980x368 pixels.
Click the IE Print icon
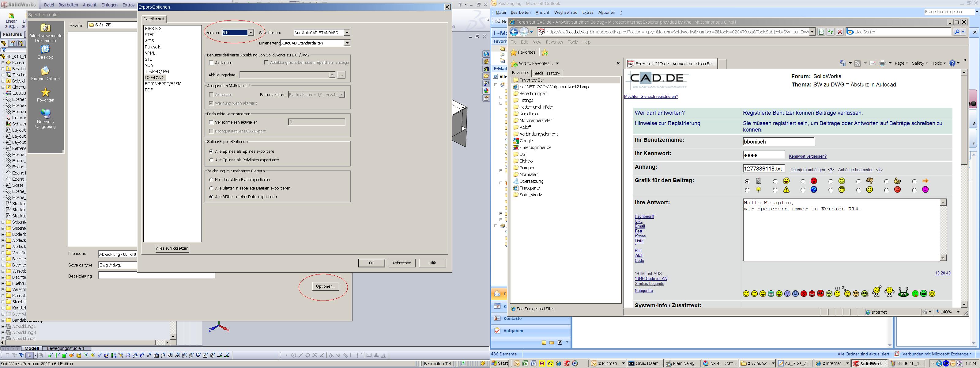pos(883,63)
